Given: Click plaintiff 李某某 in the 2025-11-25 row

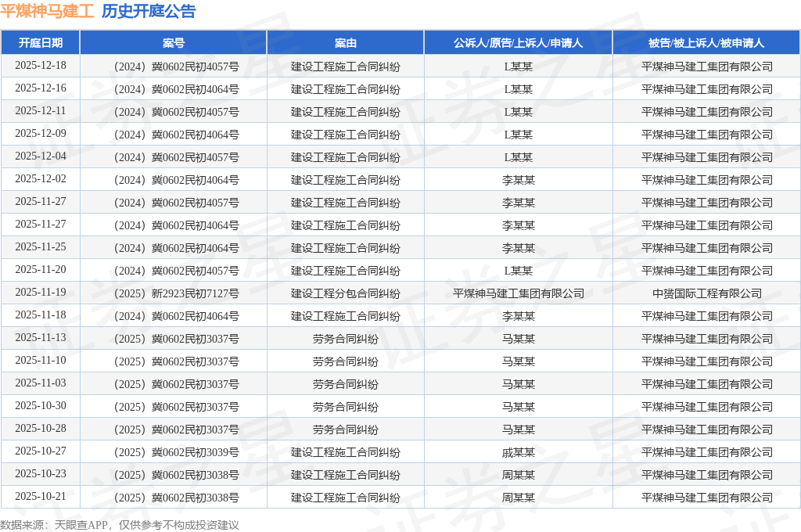Looking at the screenshot, I should click(x=518, y=248).
